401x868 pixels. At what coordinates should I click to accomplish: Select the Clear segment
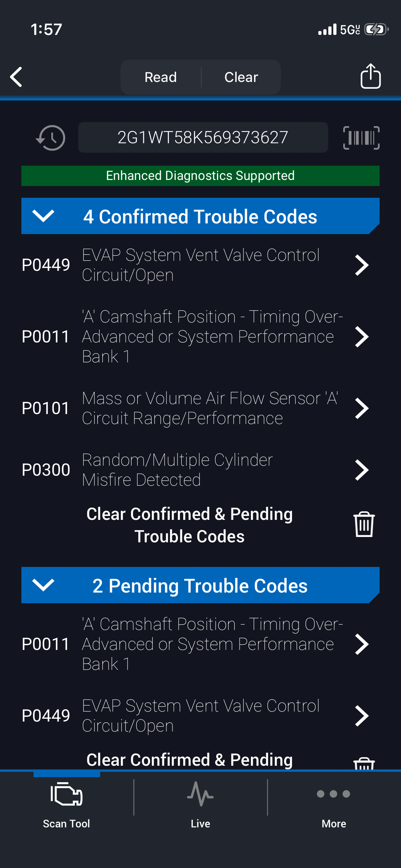241,77
